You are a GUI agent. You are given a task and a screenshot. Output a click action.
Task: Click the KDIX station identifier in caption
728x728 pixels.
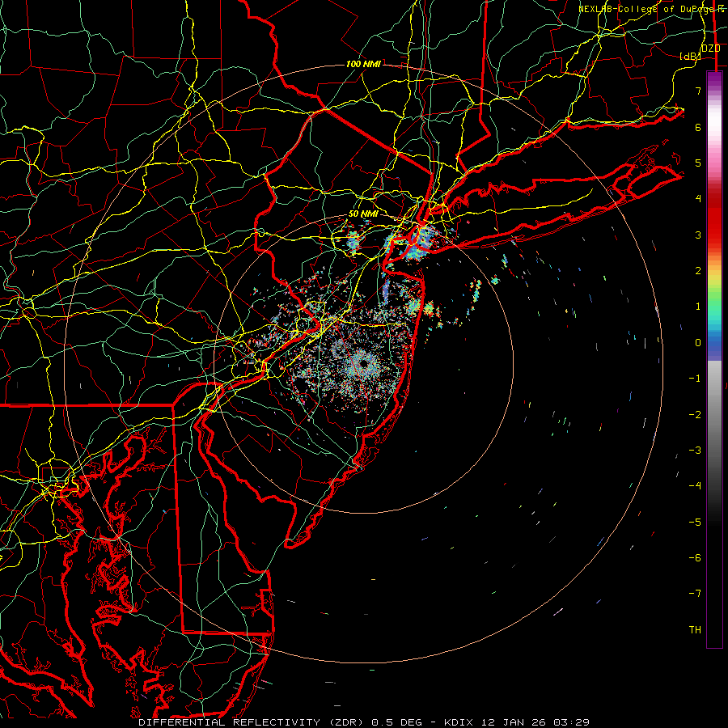(459, 722)
